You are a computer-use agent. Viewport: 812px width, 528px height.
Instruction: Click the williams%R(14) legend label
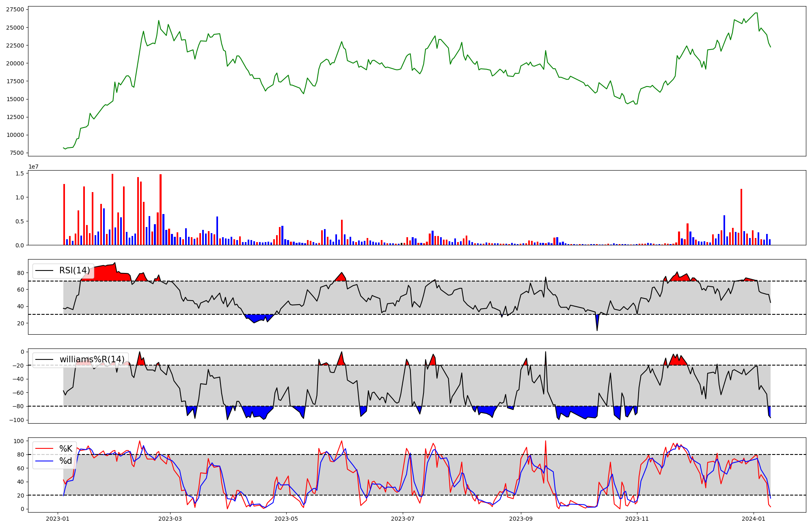pyautogui.click(x=92, y=359)
